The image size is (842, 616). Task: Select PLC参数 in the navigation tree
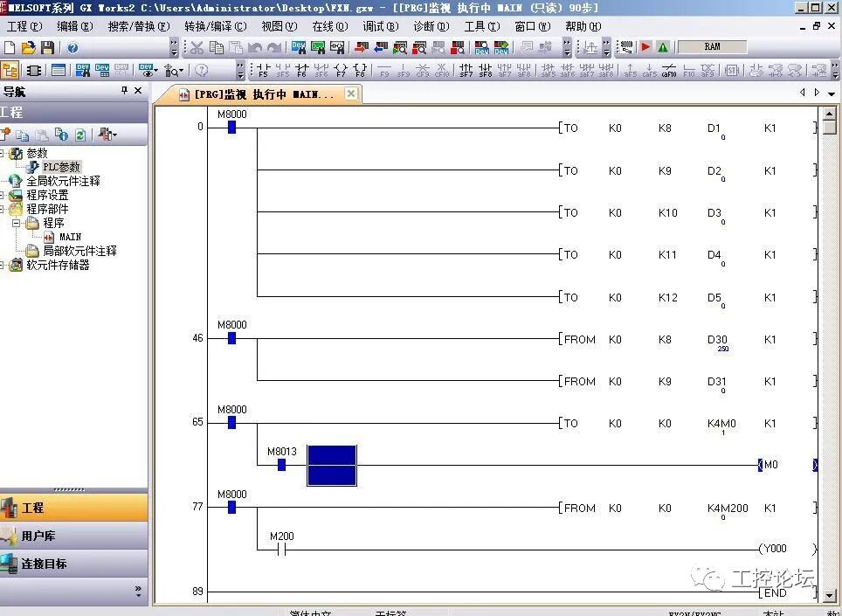tap(61, 167)
